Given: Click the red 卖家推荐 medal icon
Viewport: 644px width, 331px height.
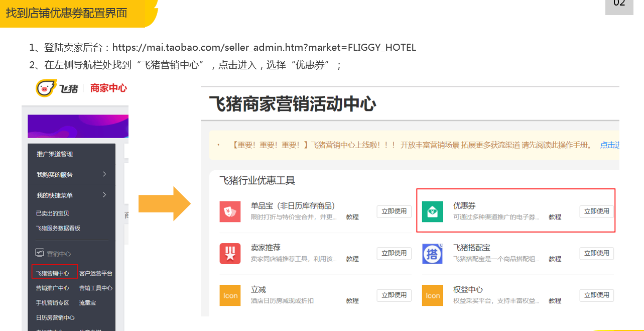Looking at the screenshot, I should coord(230,253).
